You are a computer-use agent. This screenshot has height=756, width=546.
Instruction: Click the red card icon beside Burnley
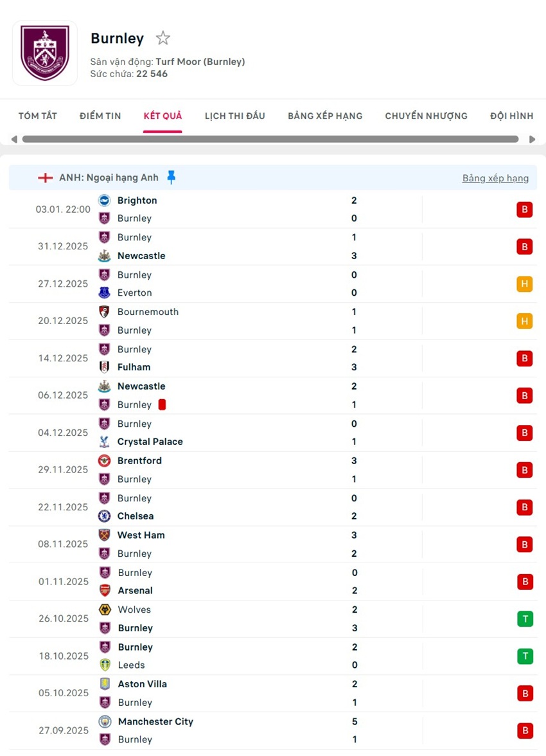coord(163,404)
